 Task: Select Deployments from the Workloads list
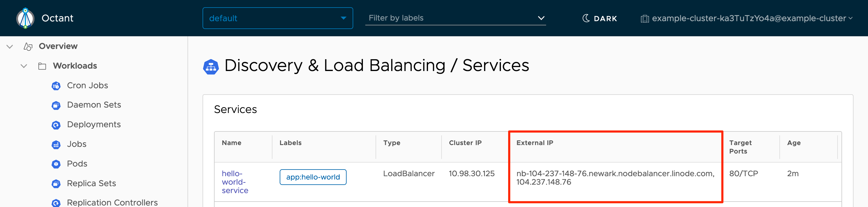click(94, 125)
